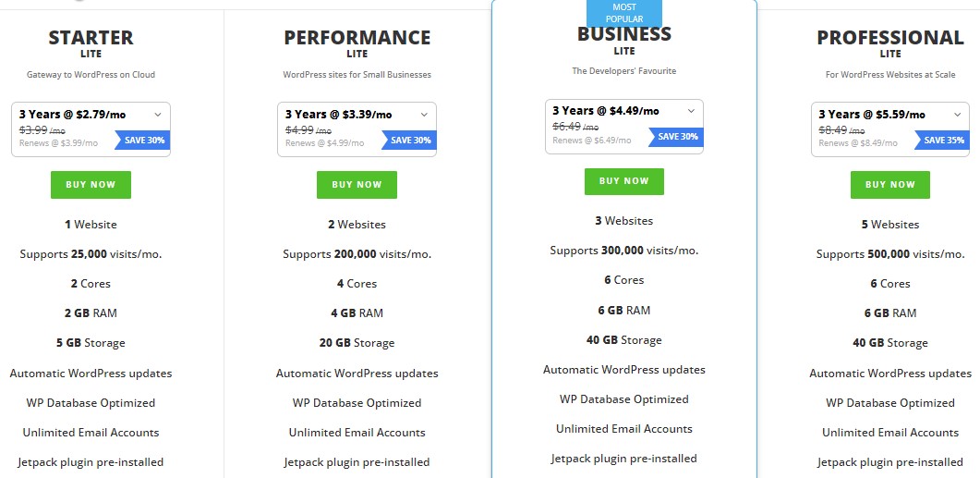Click the Most Popular badge
The image size is (980, 478).
click(x=624, y=13)
